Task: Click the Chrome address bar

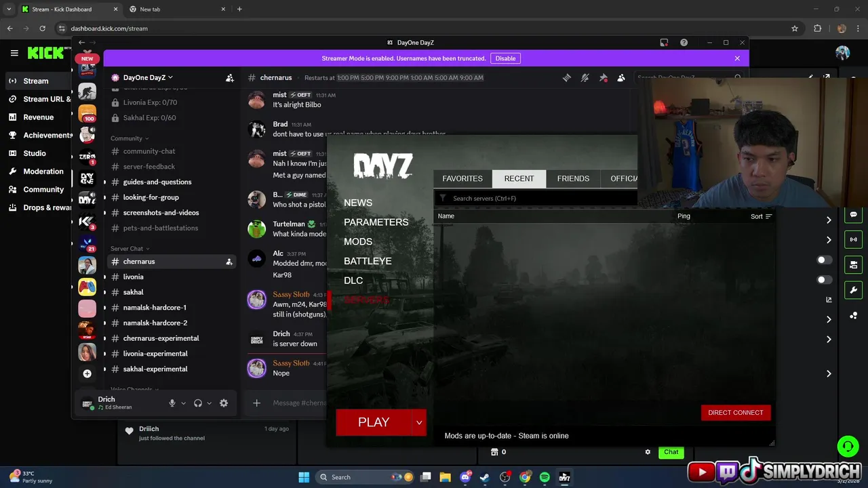Action: coord(420,28)
